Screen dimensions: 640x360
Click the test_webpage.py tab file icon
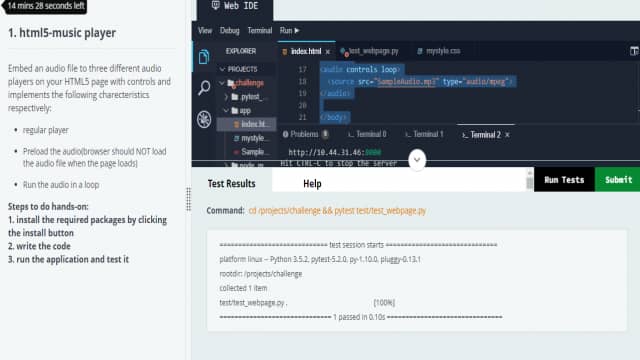pos(344,51)
